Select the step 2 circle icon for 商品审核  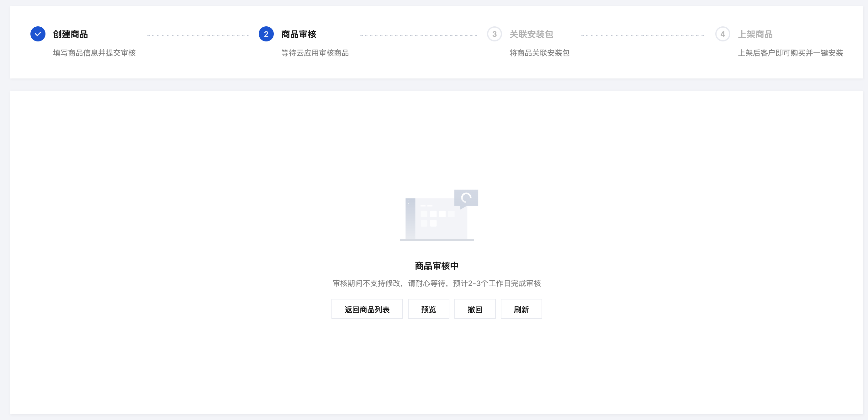coord(266,34)
